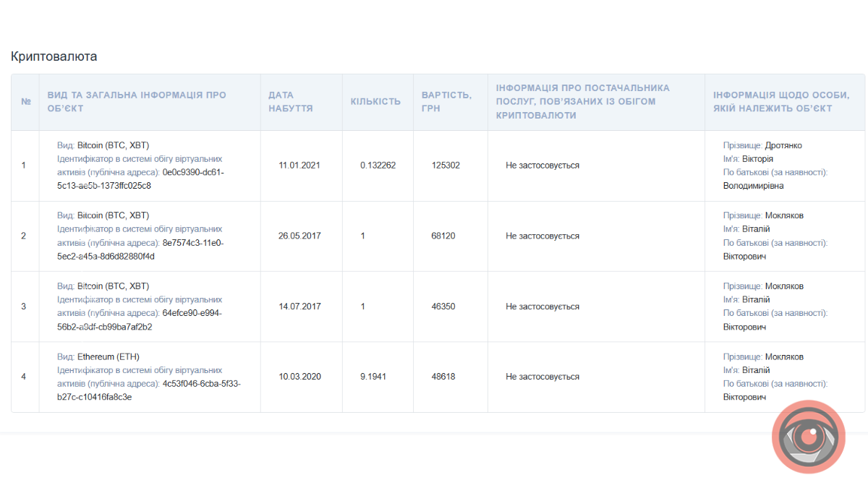
Task: Click "Вид: Bitcoin (BTC, XBT)" in row 2
Action: click(x=103, y=215)
